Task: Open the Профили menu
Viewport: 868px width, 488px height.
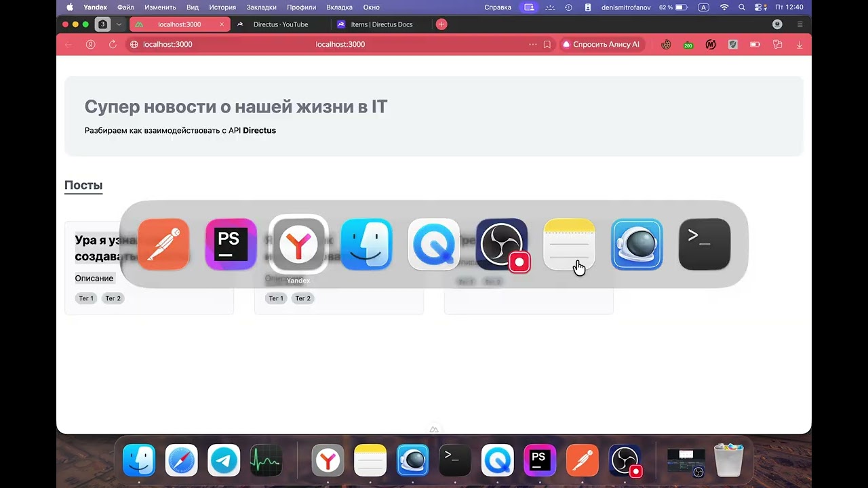Action: (x=301, y=7)
